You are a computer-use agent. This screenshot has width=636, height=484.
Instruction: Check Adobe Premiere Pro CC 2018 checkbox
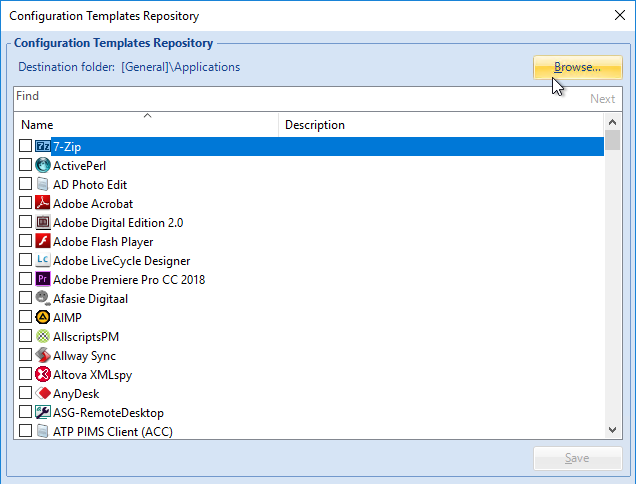coord(25,279)
